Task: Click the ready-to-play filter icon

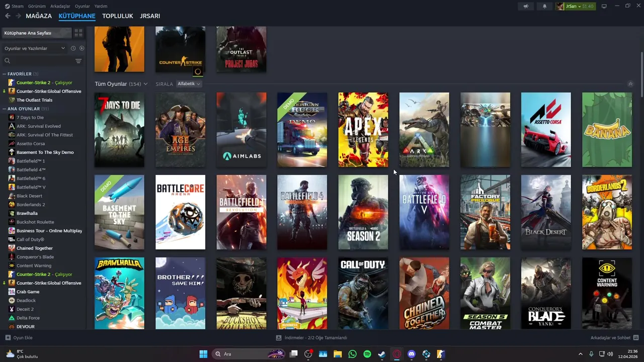Action: (82, 48)
